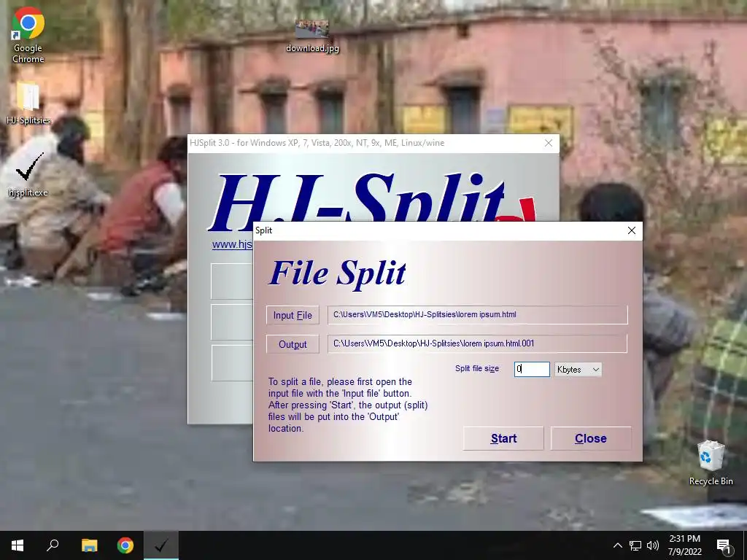The height and width of the screenshot is (560, 747).
Task: Select HJSplit checkmark taskbar button
Action: [161, 545]
